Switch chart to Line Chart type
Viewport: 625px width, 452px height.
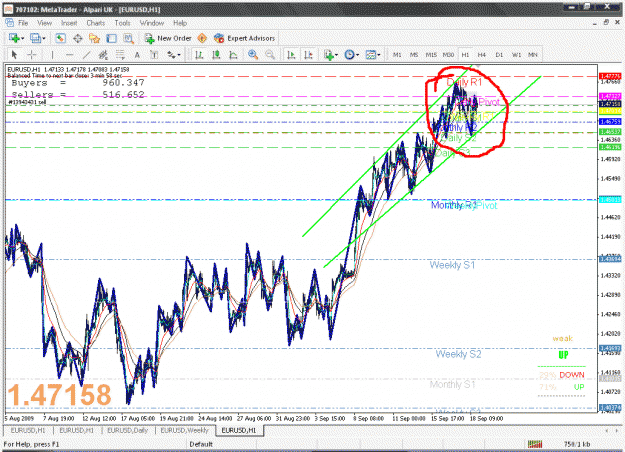(233, 55)
